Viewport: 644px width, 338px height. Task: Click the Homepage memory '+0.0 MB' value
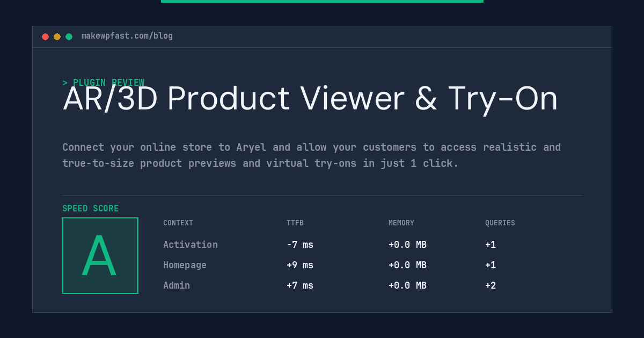pyautogui.click(x=407, y=265)
